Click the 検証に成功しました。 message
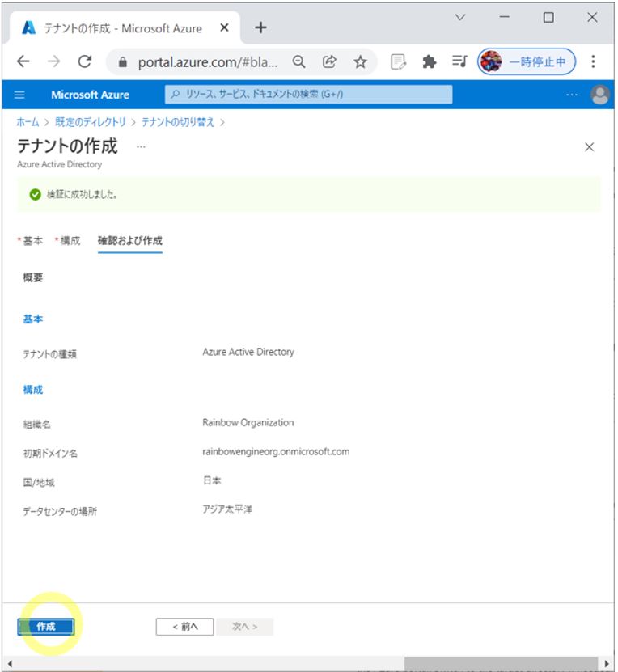The image size is (618, 672). [x=82, y=195]
